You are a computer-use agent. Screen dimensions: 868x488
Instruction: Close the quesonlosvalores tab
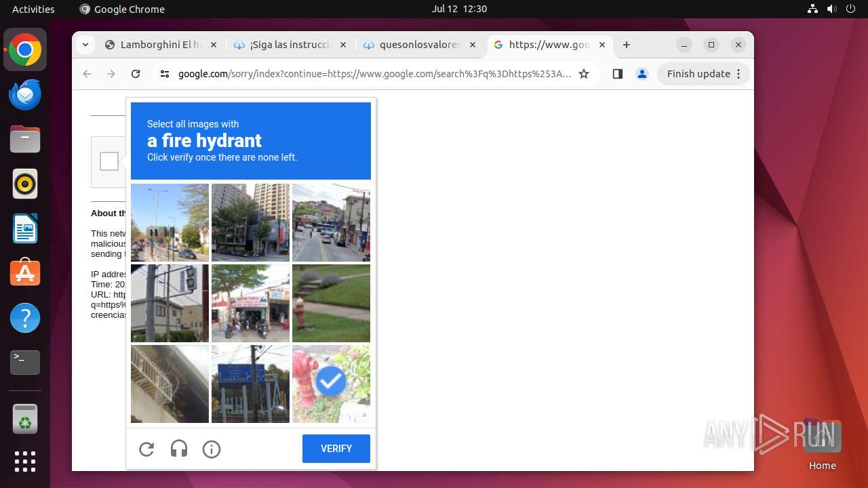tap(473, 45)
